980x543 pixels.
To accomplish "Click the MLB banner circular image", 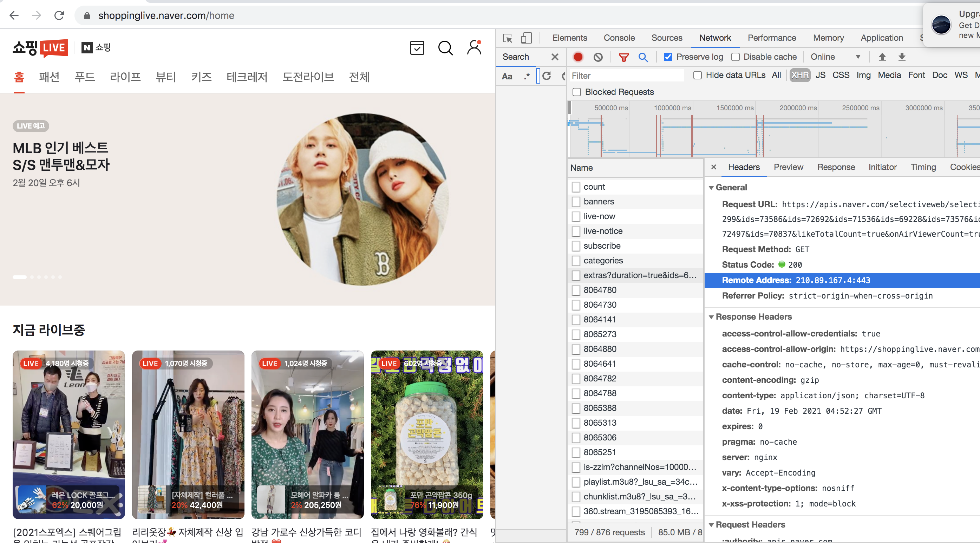I will [x=363, y=199].
